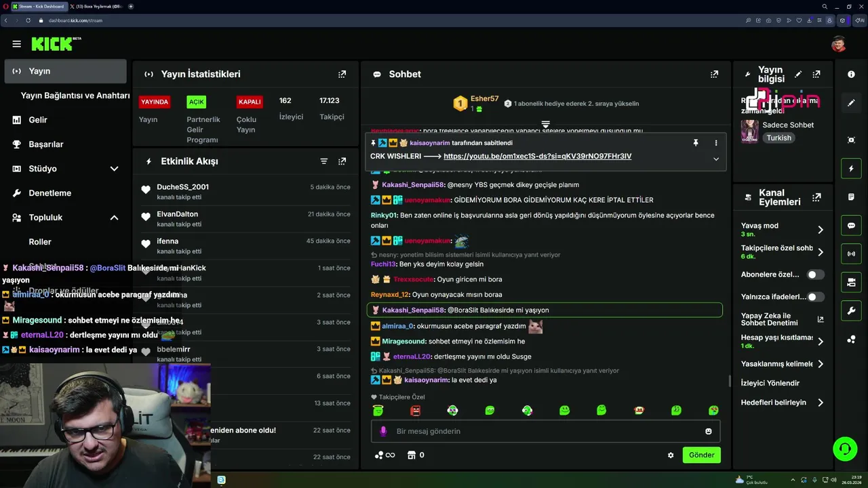Pop out the Kanal Eylemleri panel
868x488 pixels.
tap(816, 197)
